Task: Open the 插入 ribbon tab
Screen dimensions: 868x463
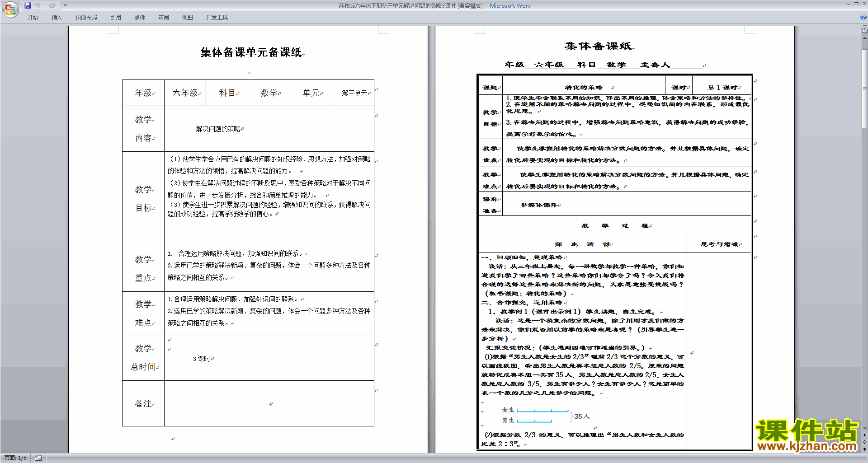Action: [x=57, y=18]
